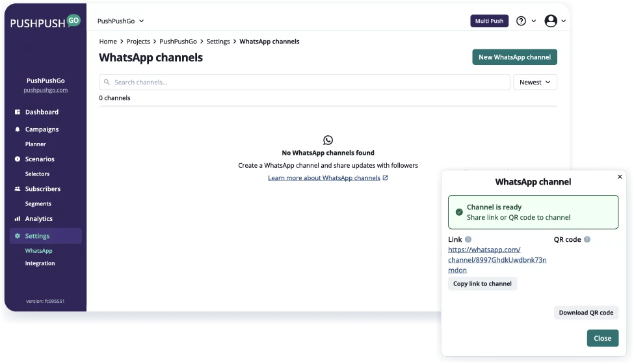The height and width of the screenshot is (364, 634).
Task: Click Download QR code button
Action: tap(586, 313)
